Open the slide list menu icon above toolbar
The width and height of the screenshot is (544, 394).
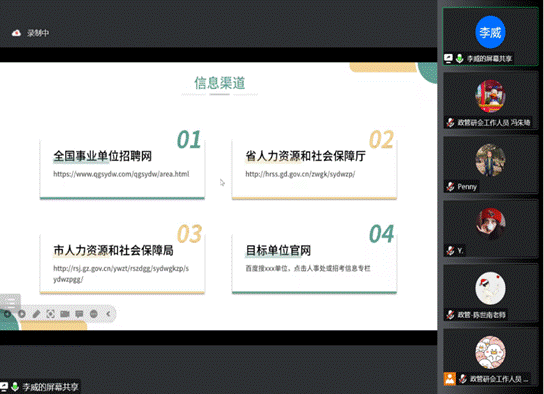point(10,302)
